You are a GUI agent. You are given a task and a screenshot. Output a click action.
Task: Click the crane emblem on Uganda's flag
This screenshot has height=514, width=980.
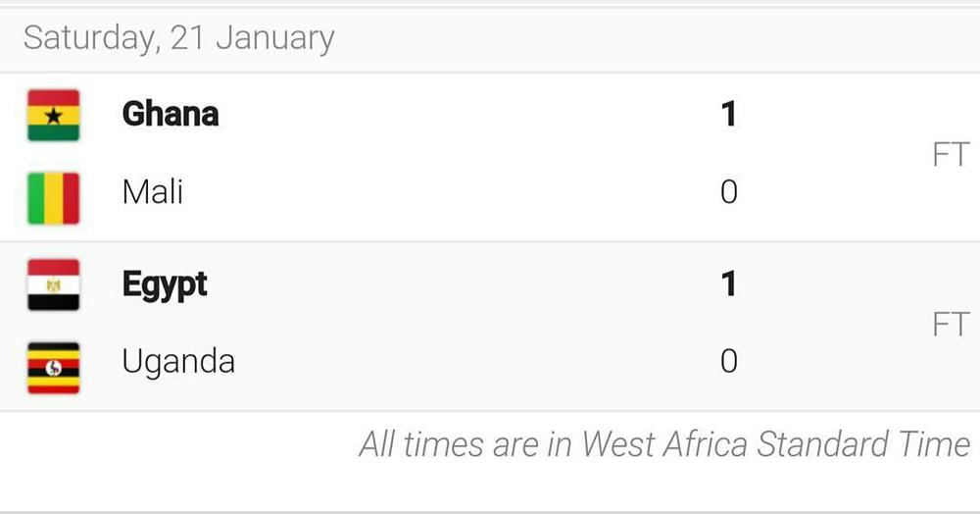coord(54,368)
